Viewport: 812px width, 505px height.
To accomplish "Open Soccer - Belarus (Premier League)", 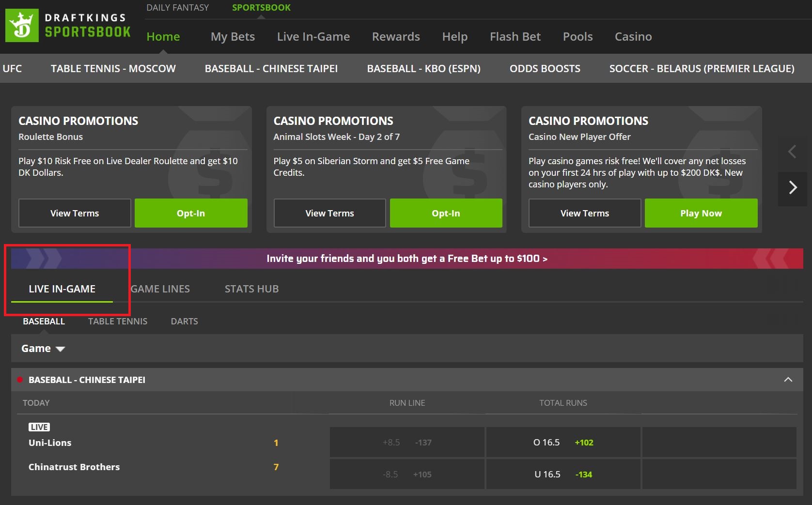I will click(702, 69).
